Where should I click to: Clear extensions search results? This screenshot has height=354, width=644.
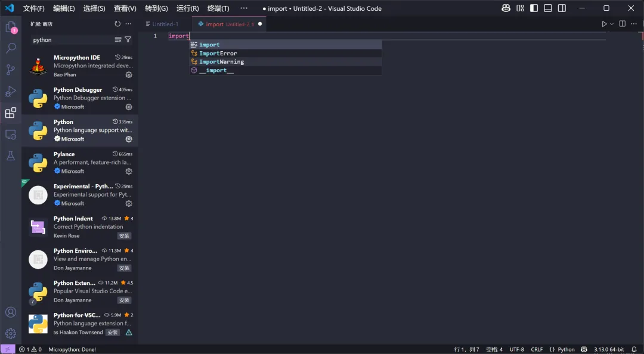point(118,39)
